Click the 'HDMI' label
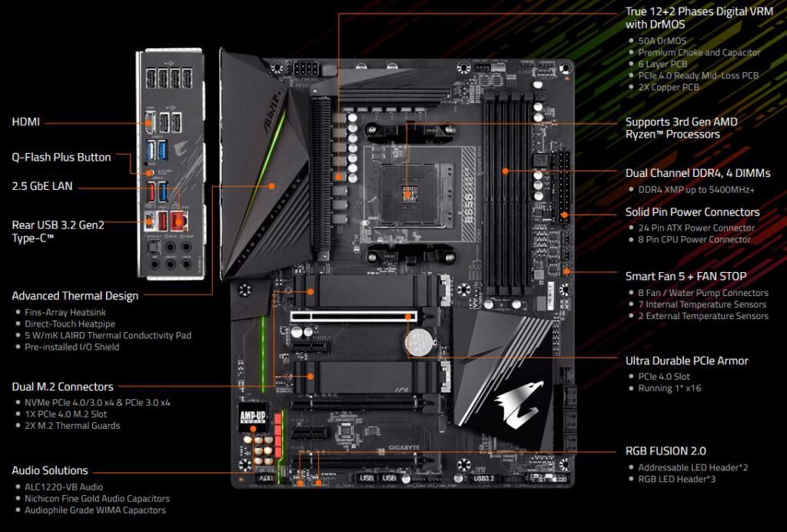 25,122
